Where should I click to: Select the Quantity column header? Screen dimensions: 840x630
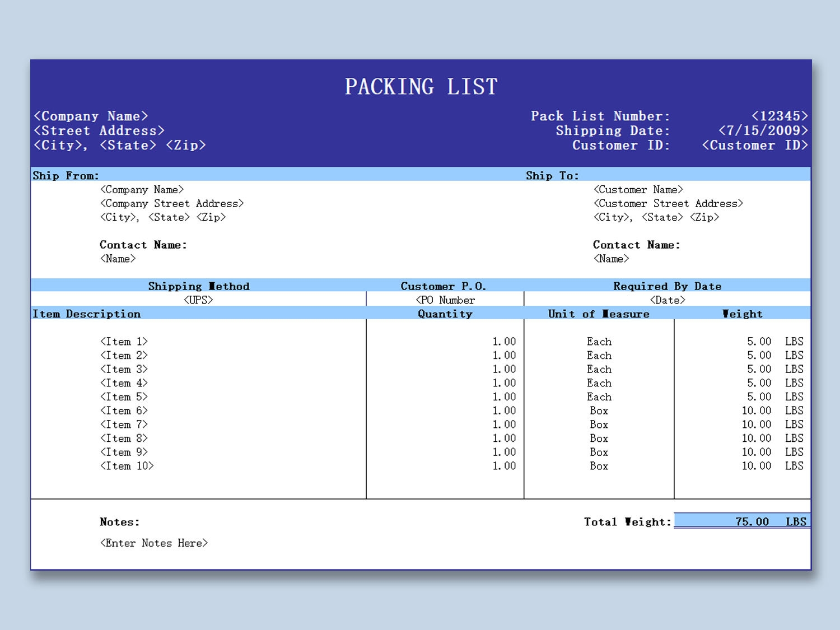445,314
